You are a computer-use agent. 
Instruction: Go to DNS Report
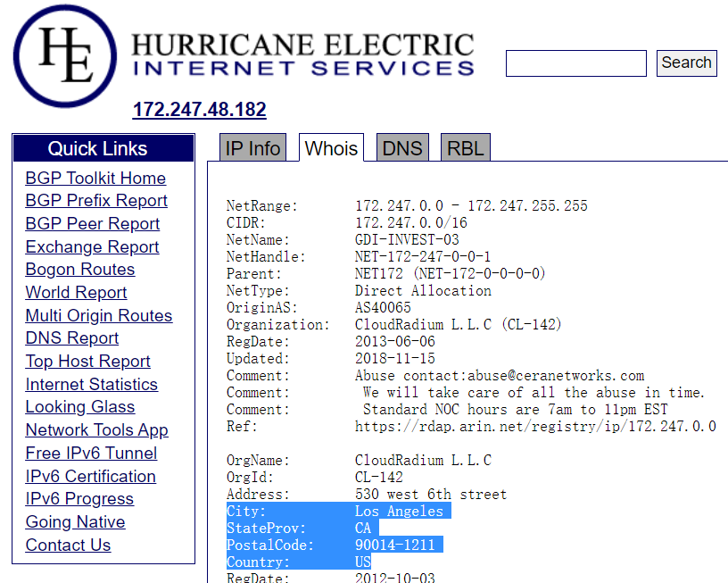click(x=72, y=338)
